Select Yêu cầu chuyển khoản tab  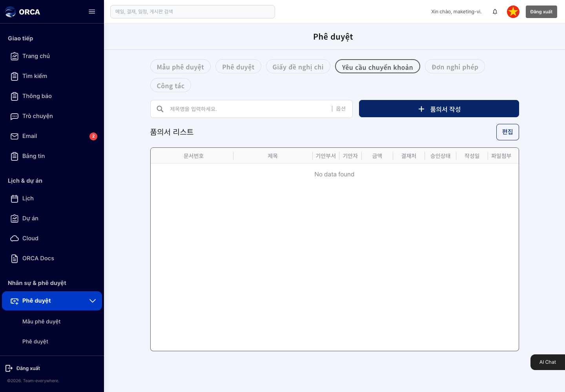pos(377,67)
